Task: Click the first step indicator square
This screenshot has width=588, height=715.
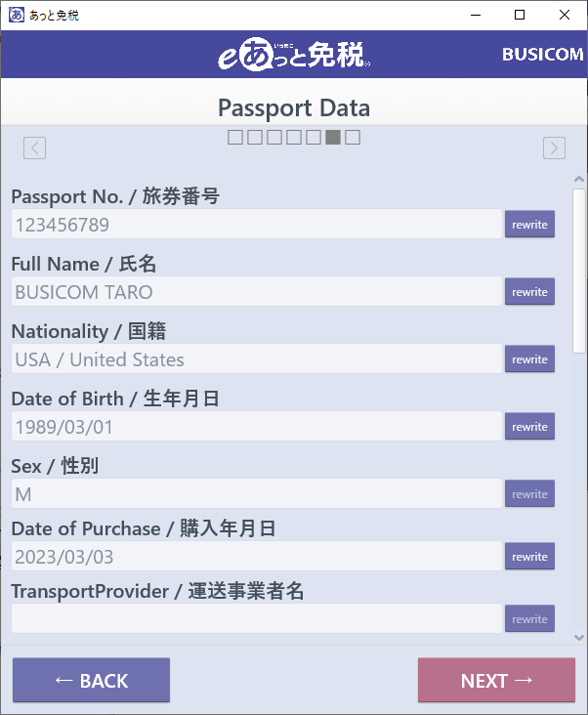Action: (235, 138)
